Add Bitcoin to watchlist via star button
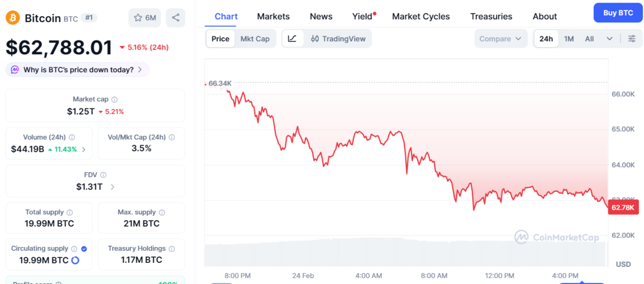Image resolution: width=644 pixels, height=284 pixels. 145,18
